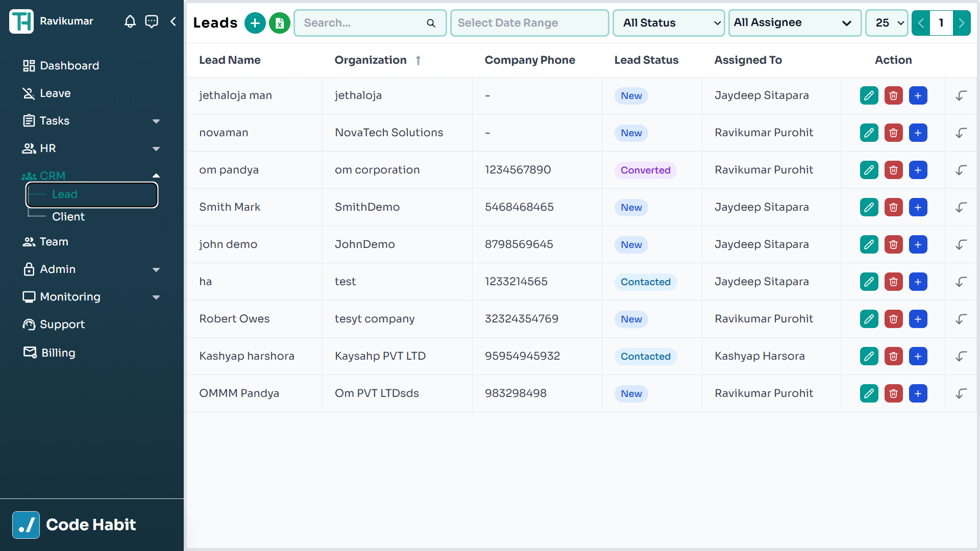Collapse the sidebar with the chevron
The height and width of the screenshot is (551, 980).
(x=174, y=21)
